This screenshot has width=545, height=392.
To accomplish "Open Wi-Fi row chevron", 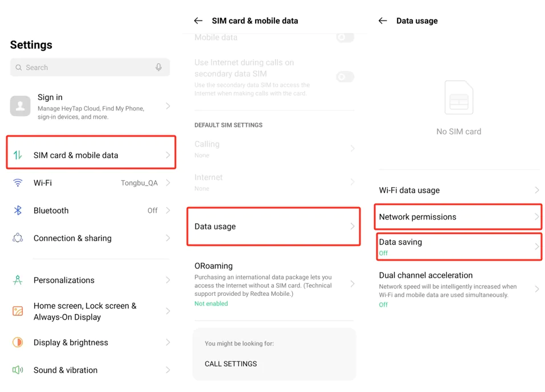I will 168,183.
